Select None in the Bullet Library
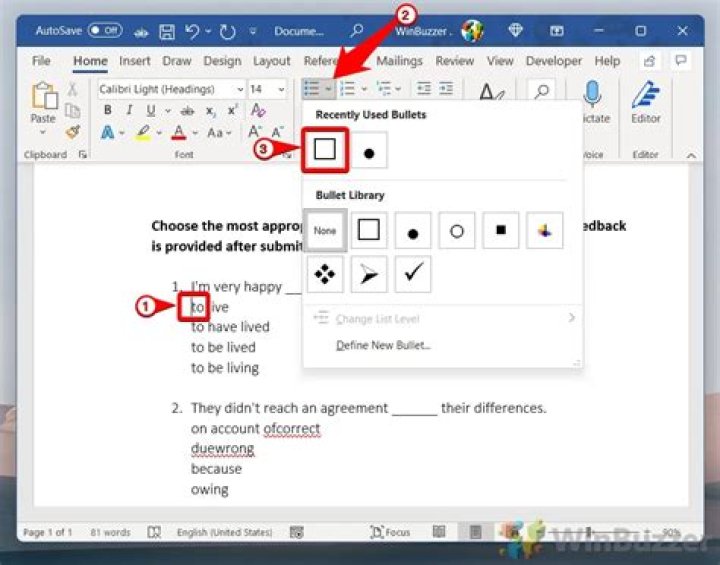Screen dimensions: 720x565 pyautogui.click(x=325, y=230)
